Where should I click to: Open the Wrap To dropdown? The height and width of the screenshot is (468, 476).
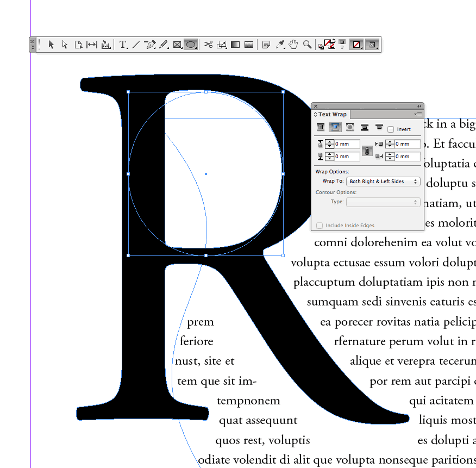point(383,181)
